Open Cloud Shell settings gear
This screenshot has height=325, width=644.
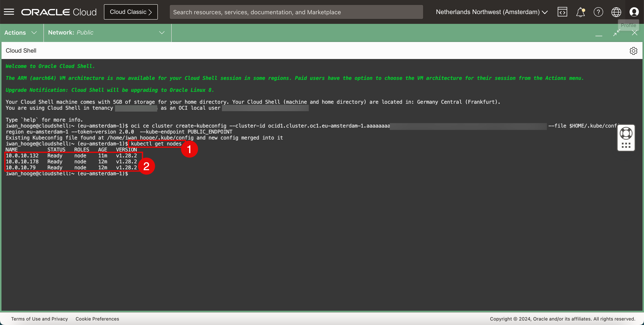633,51
